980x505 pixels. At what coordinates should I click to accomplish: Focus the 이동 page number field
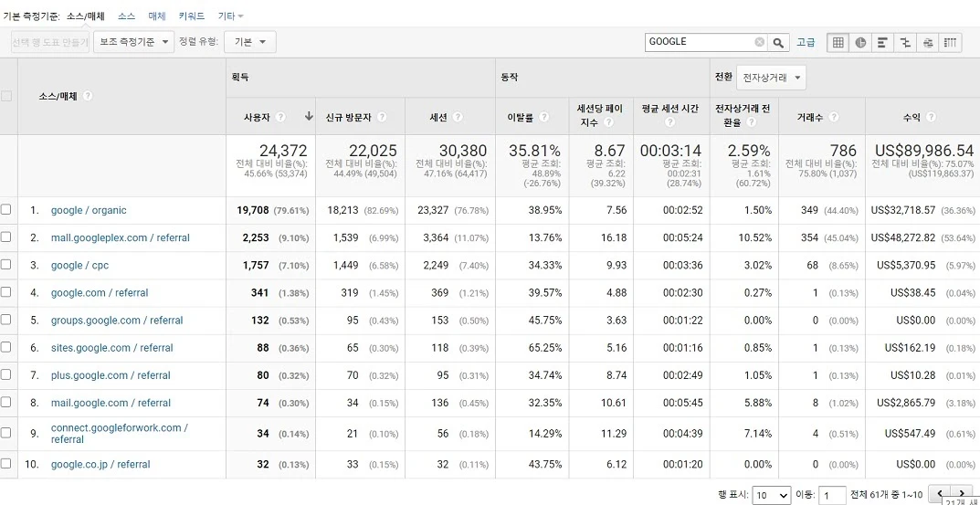point(833,495)
